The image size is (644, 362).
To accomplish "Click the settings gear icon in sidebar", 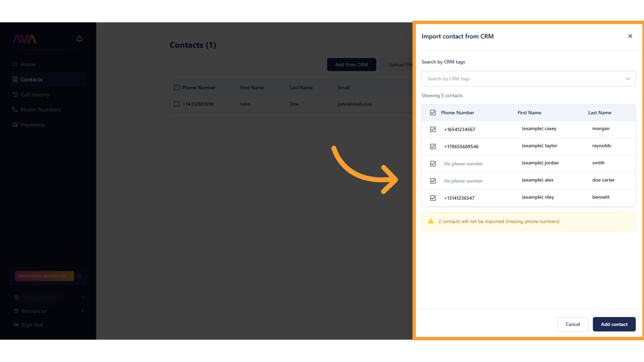I will [x=16, y=297].
